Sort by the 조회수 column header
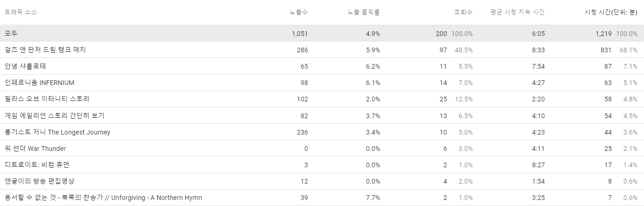 463,12
